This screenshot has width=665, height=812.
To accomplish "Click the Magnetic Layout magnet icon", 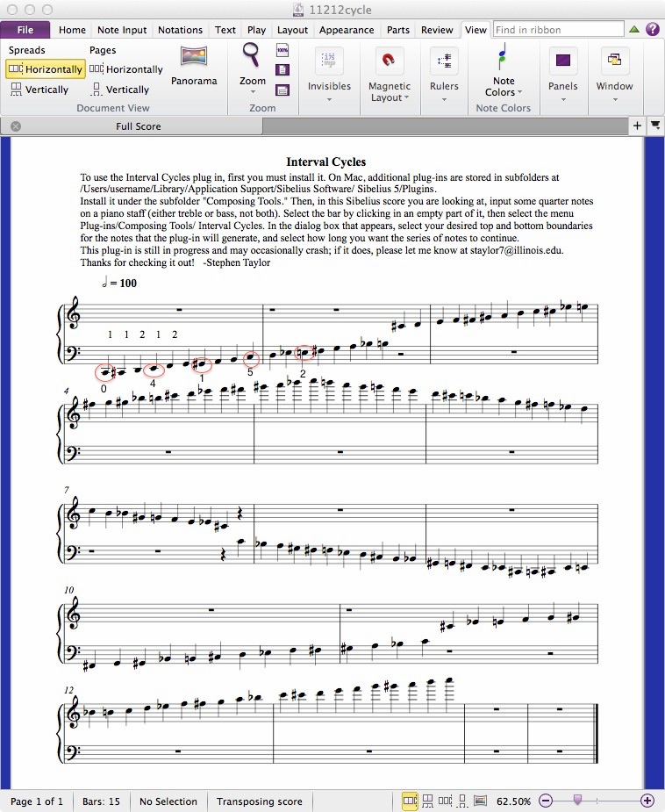I will point(390,61).
